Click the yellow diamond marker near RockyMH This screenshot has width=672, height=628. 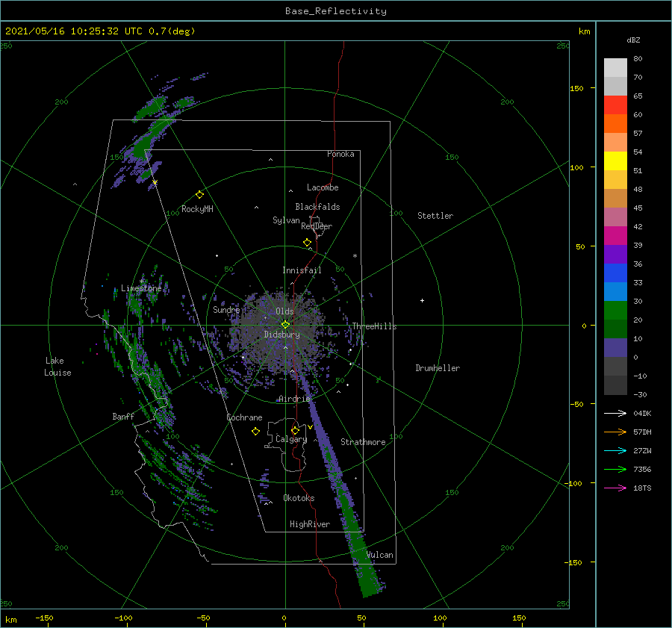[x=199, y=195]
